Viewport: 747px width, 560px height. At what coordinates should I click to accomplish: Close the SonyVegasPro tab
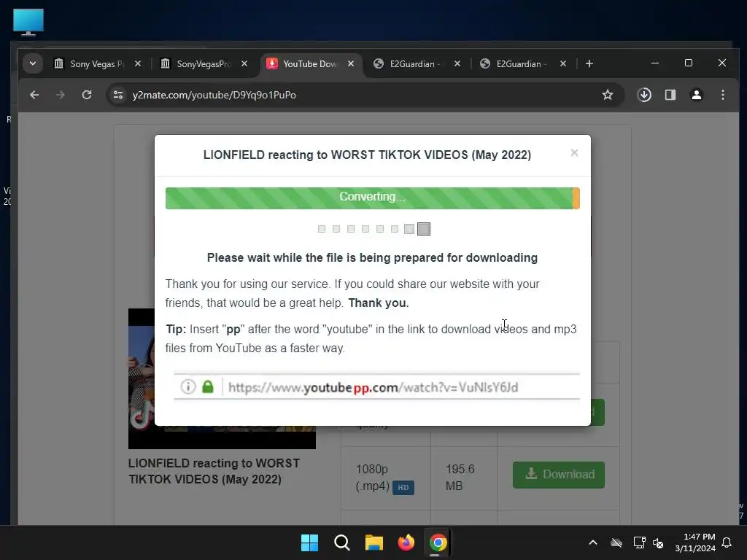click(244, 64)
